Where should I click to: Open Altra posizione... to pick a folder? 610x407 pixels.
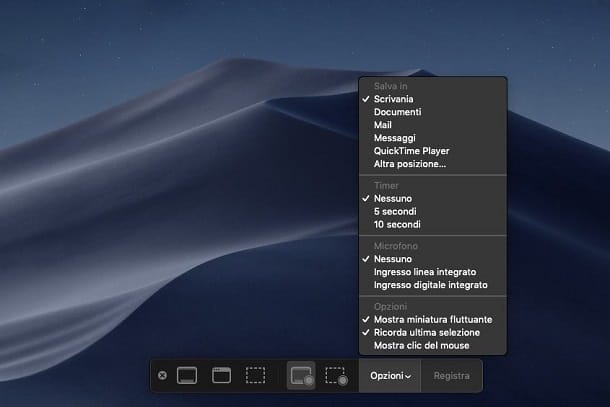[433, 164]
